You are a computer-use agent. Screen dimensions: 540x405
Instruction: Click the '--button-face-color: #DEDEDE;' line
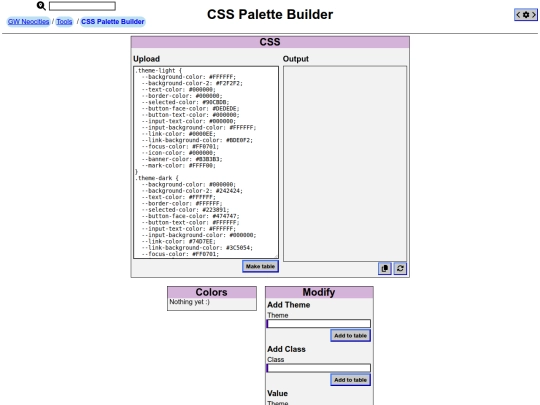pos(190,108)
